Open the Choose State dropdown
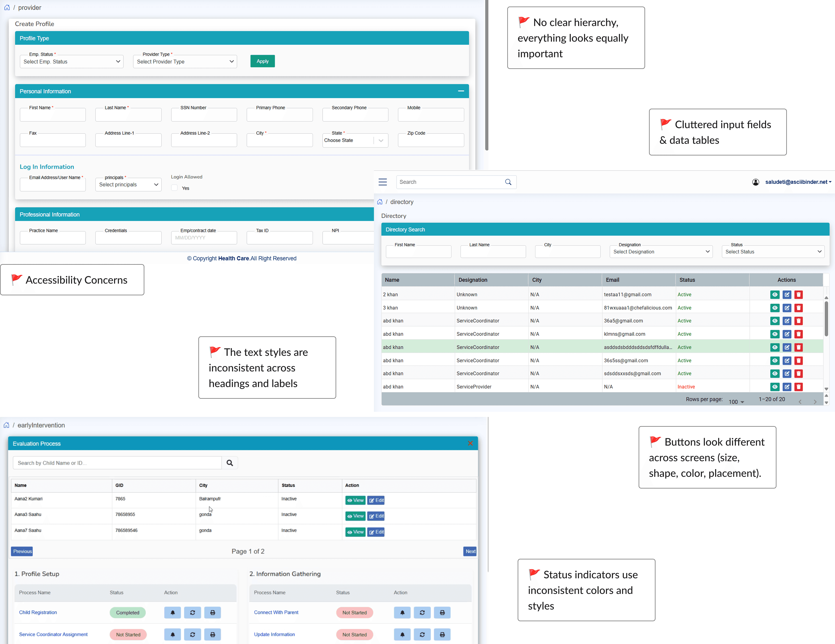The image size is (835, 644). coord(355,140)
